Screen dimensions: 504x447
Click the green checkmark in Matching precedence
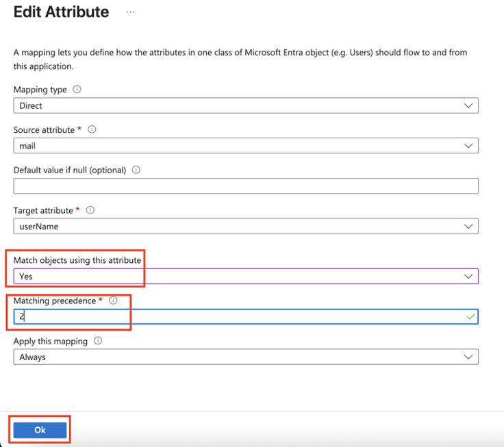point(468,316)
